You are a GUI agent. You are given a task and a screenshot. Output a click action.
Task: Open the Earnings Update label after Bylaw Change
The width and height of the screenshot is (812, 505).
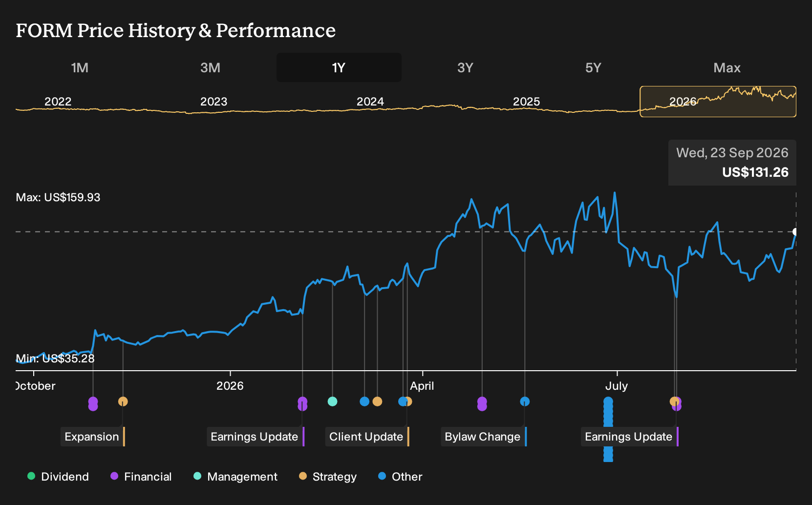(630, 437)
